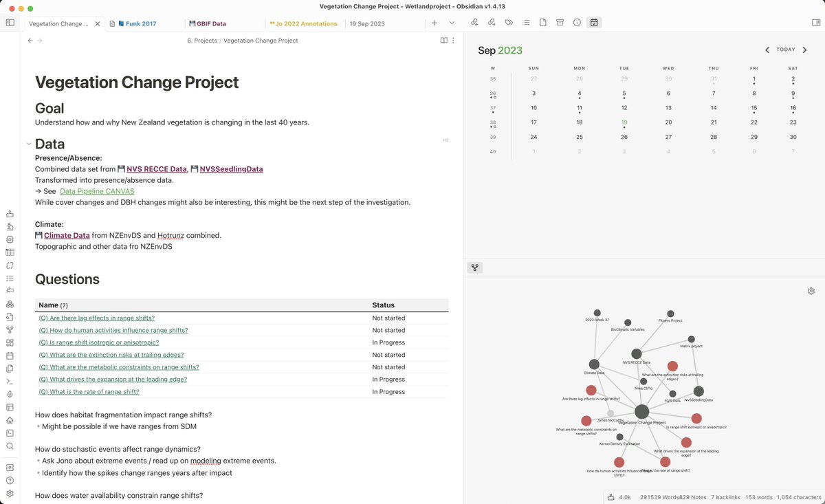
Task: Switch note to reading view (book icon)
Action: coord(444,41)
